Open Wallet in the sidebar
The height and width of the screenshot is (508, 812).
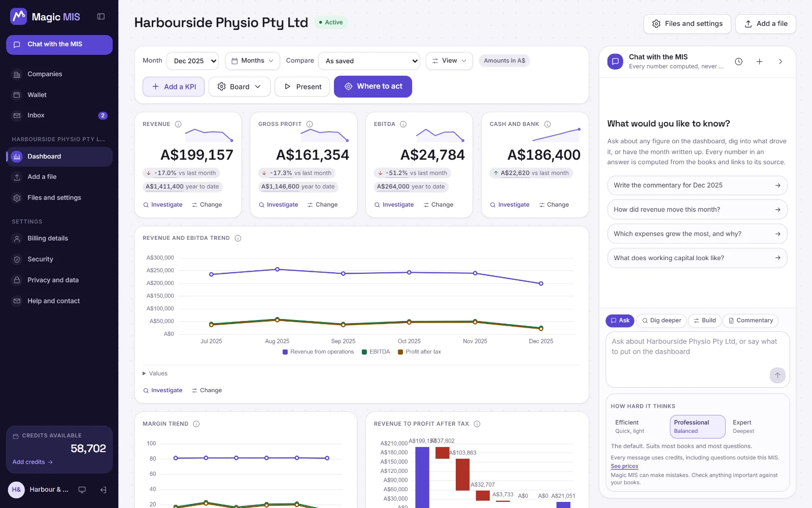59,95
